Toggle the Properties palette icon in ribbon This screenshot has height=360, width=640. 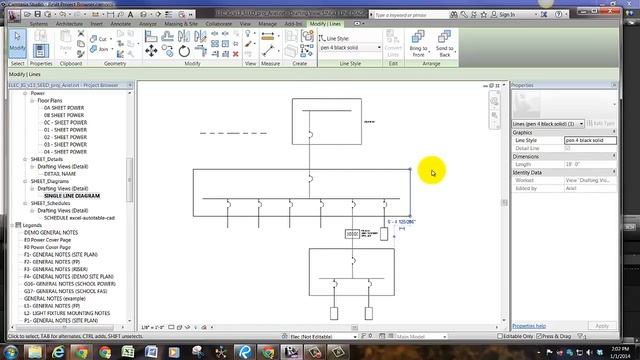point(40,51)
